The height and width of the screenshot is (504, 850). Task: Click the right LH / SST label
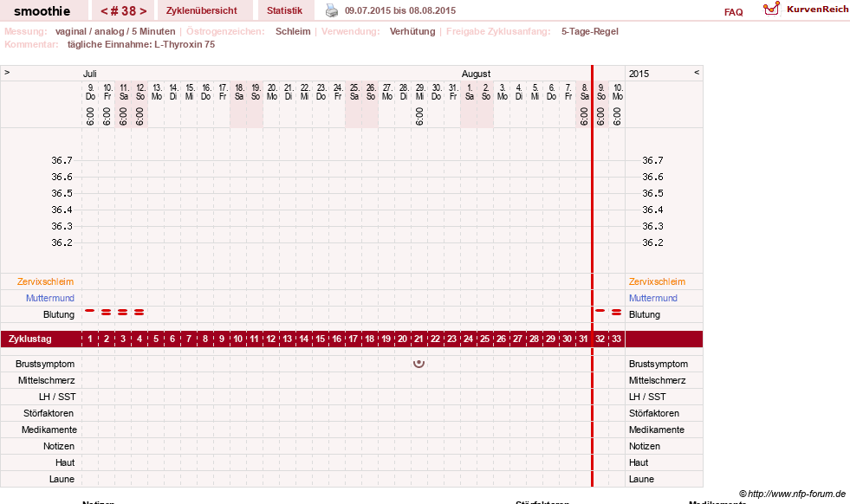click(647, 397)
